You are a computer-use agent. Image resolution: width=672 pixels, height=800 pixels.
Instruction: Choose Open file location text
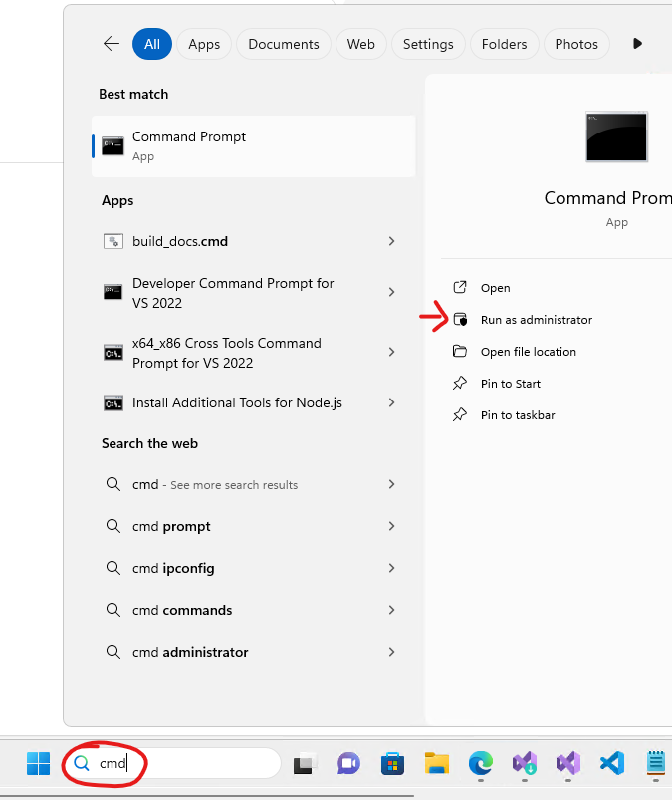click(x=529, y=352)
